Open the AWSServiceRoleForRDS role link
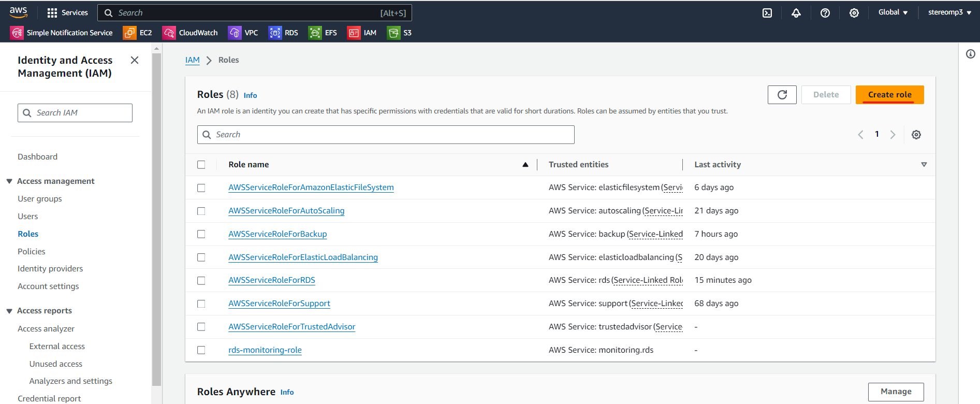 (272, 280)
